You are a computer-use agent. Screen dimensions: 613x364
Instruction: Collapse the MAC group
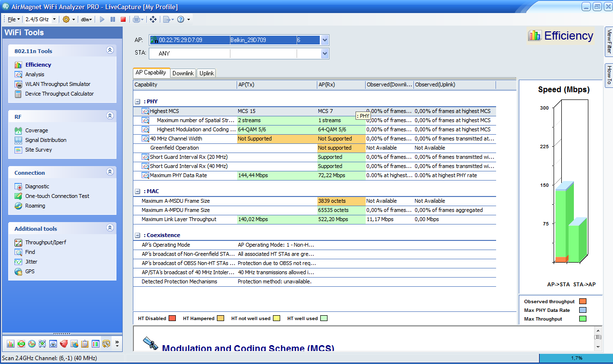138,192
